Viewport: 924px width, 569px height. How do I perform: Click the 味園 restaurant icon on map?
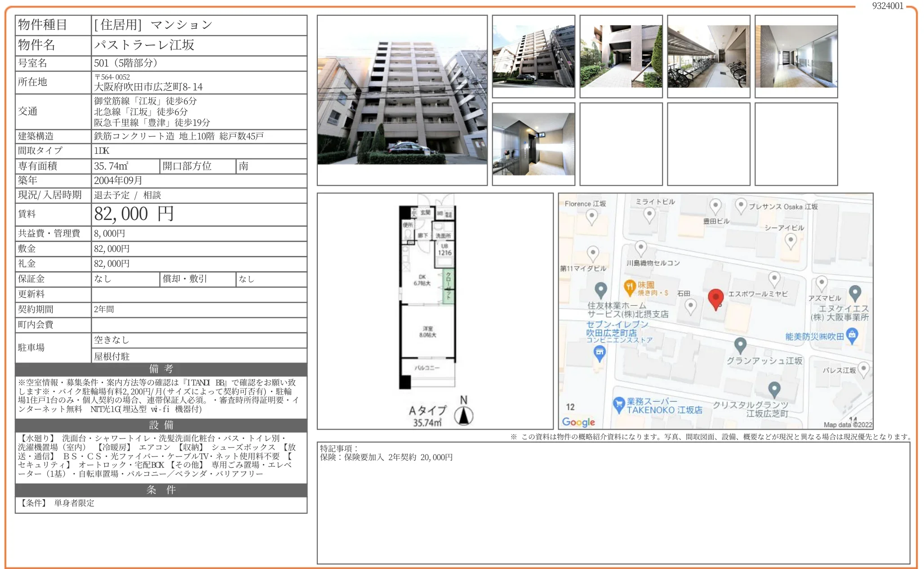point(630,286)
